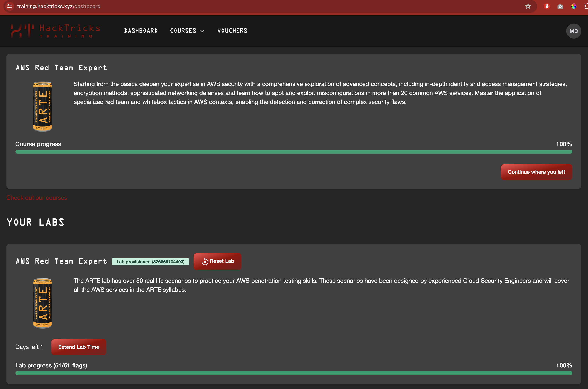Click the ARTE can image in labs card
The width and height of the screenshot is (588, 389).
tap(42, 303)
